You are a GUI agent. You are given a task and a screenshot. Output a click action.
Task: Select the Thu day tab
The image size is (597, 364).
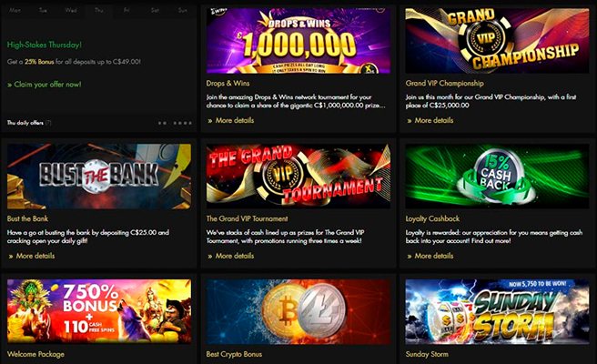click(x=99, y=10)
